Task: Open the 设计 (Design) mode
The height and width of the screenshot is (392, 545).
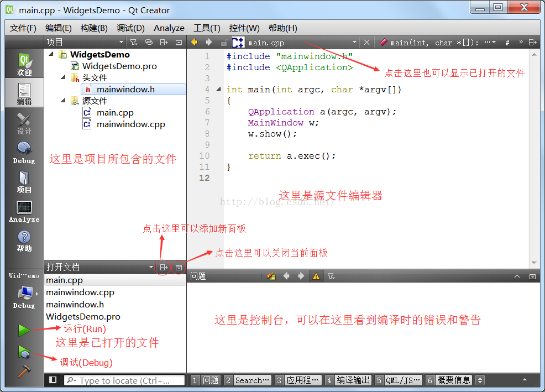Action: click(x=24, y=123)
